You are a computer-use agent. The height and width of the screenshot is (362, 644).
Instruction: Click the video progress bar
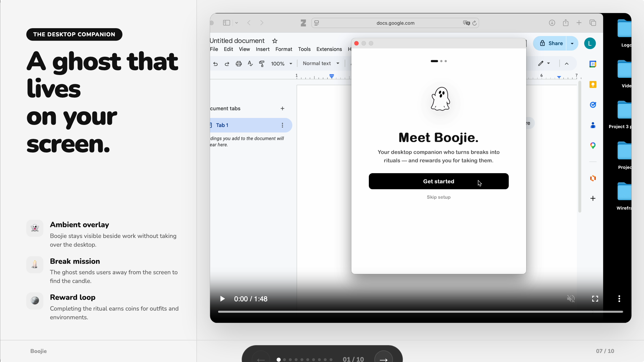tap(420, 312)
